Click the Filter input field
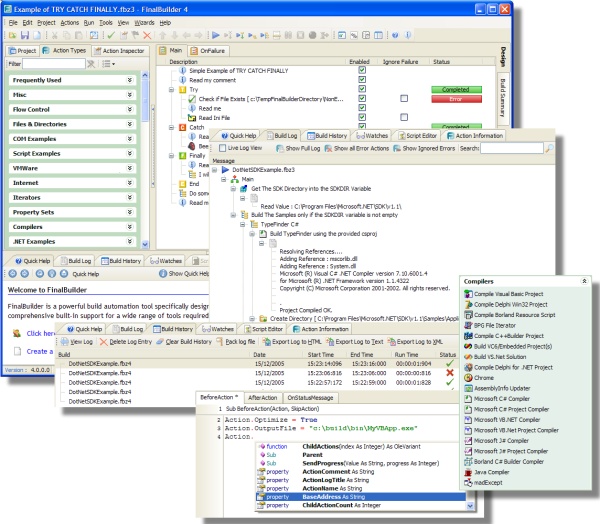Screen dimensions: 600x524 click(x=54, y=64)
